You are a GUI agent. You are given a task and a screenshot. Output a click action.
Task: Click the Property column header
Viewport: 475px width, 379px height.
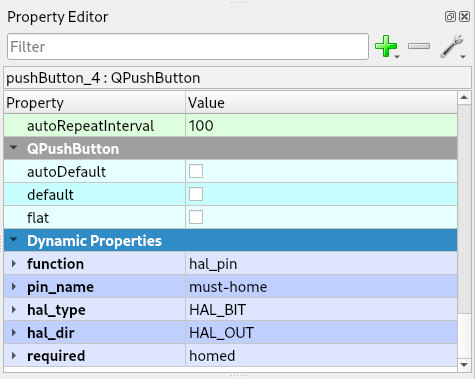[95, 102]
